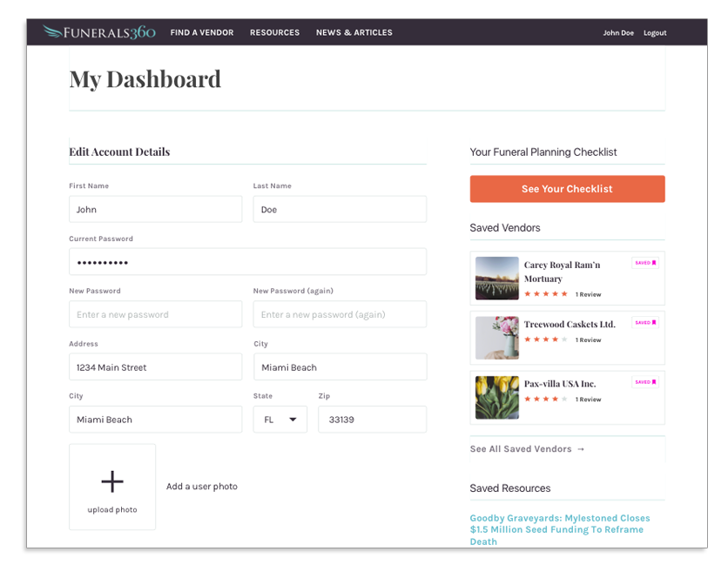This screenshot has height=565, width=728.
Task: Select a different state from the FL combo box
Action: click(280, 419)
